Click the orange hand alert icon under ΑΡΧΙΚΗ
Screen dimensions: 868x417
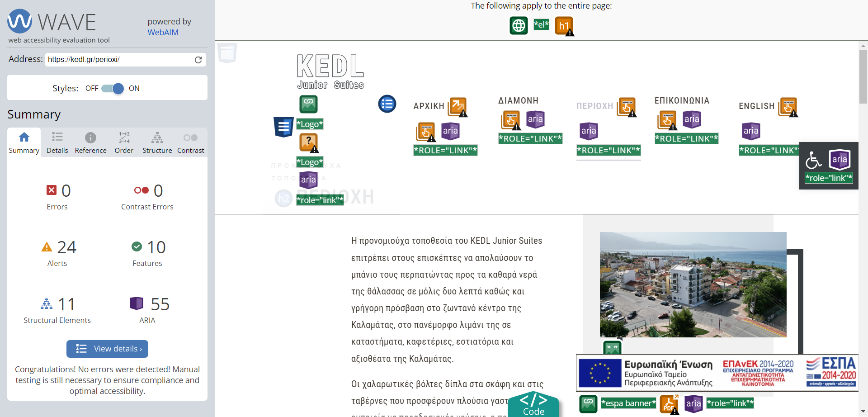point(426,132)
